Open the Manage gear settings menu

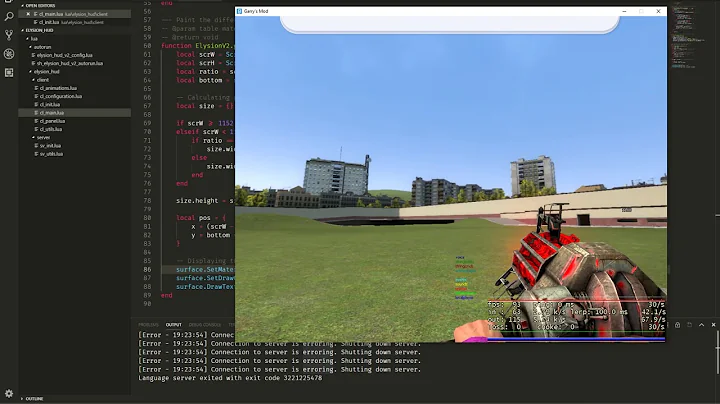(x=9, y=393)
